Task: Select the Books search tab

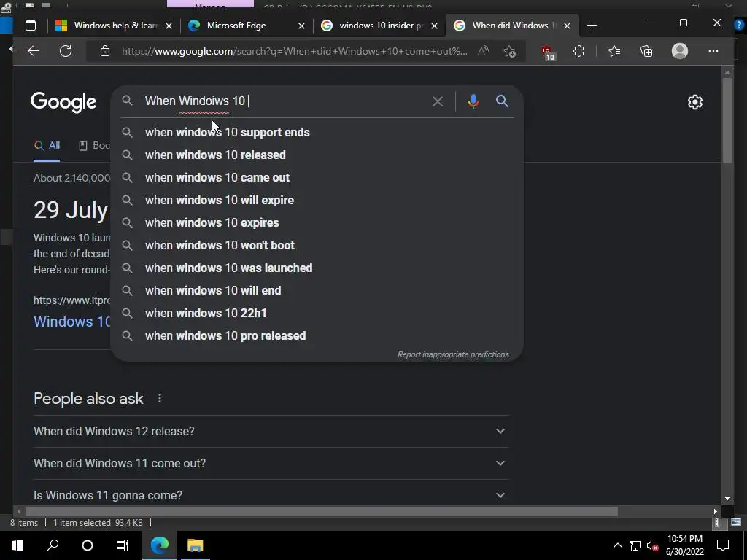Action: pyautogui.click(x=94, y=146)
